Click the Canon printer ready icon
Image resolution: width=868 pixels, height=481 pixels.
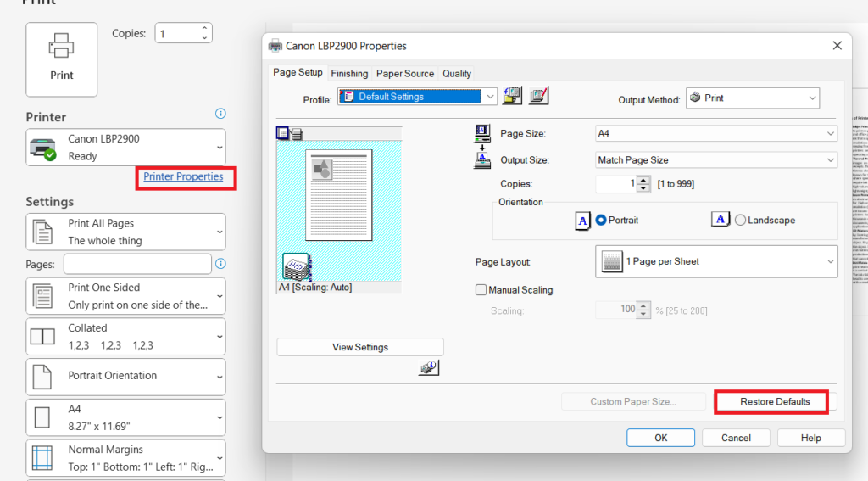[43, 148]
